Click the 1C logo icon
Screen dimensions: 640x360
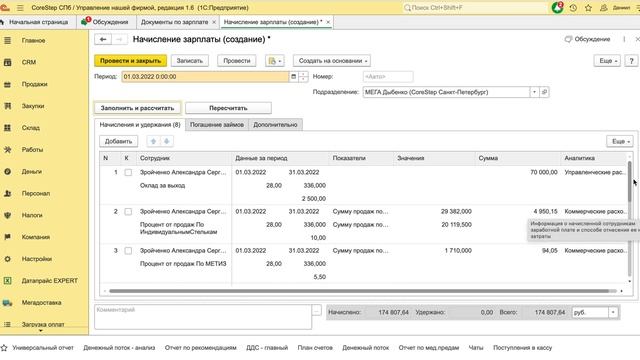click(x=5, y=7)
